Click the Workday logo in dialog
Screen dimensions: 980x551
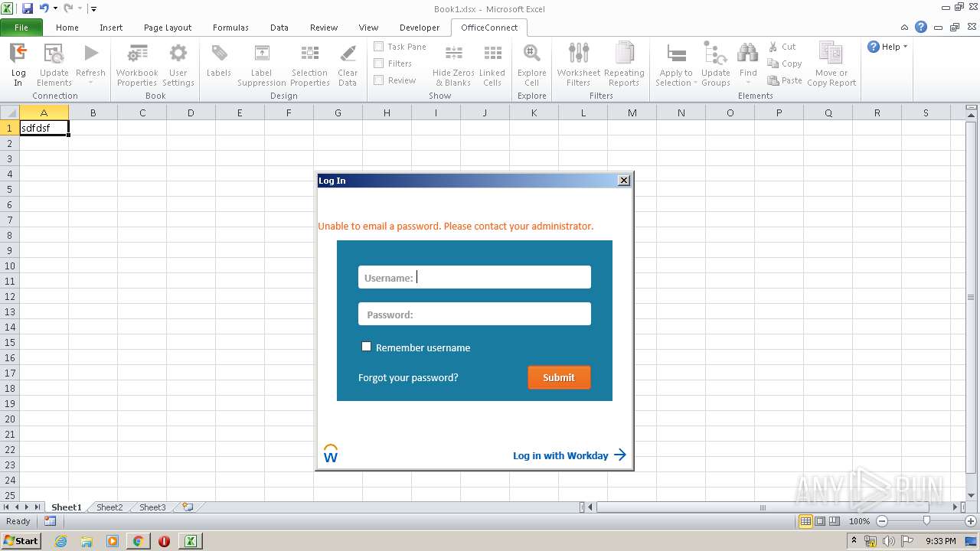(331, 454)
